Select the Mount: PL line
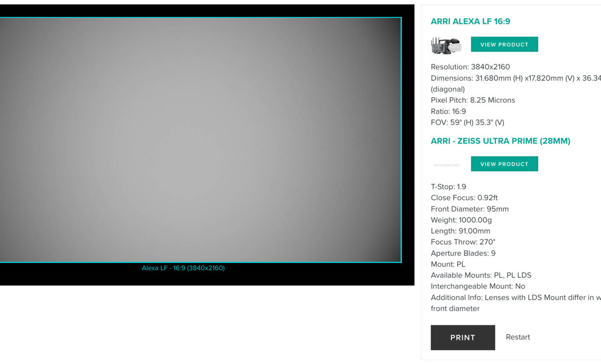 [x=448, y=264]
